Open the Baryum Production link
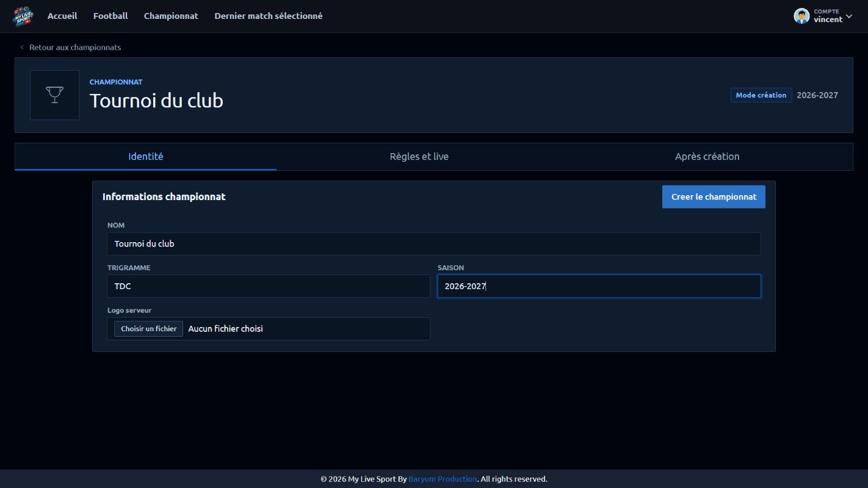 443,479
